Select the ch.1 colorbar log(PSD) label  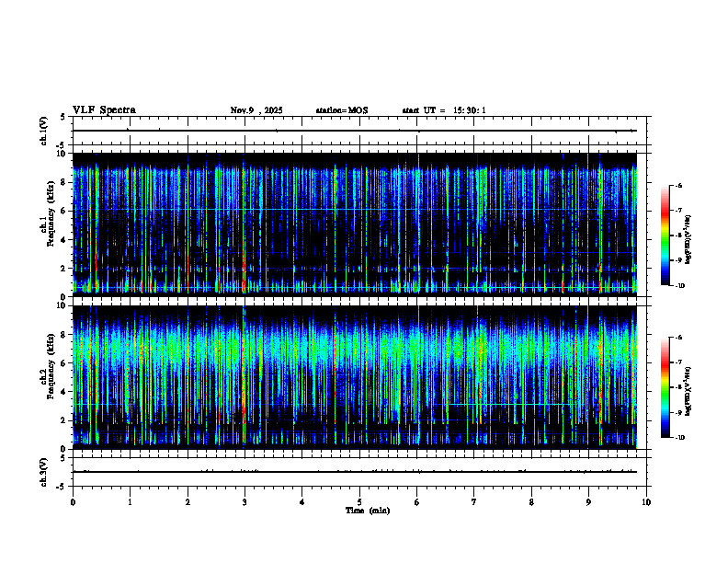688,240
